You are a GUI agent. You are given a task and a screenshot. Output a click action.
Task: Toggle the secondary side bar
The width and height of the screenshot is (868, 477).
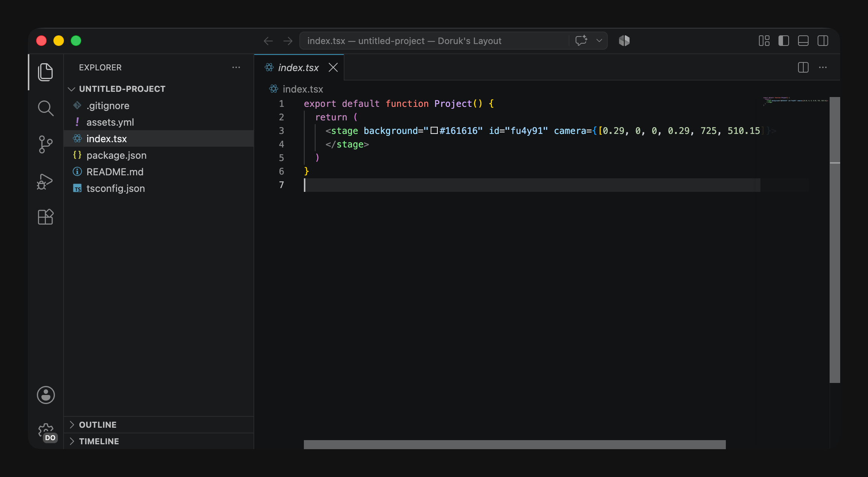[822, 41]
